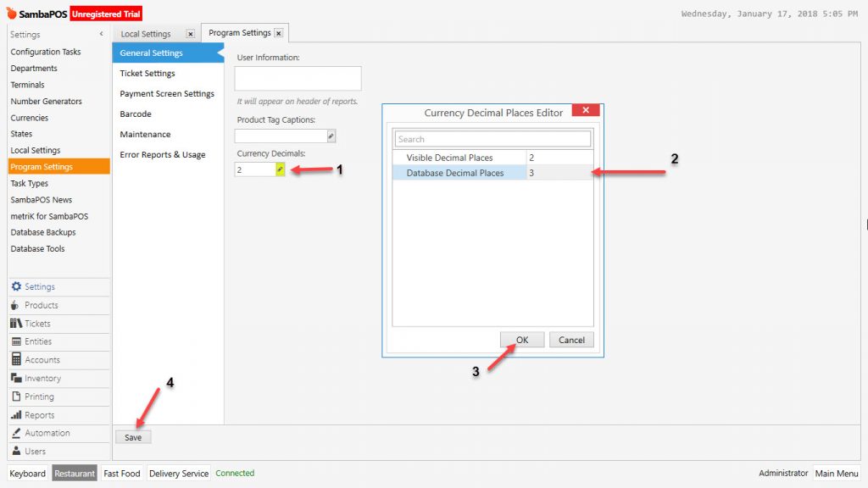Switch to the Local Settings tab
Image resolution: width=868 pixels, height=488 pixels.
146,34
